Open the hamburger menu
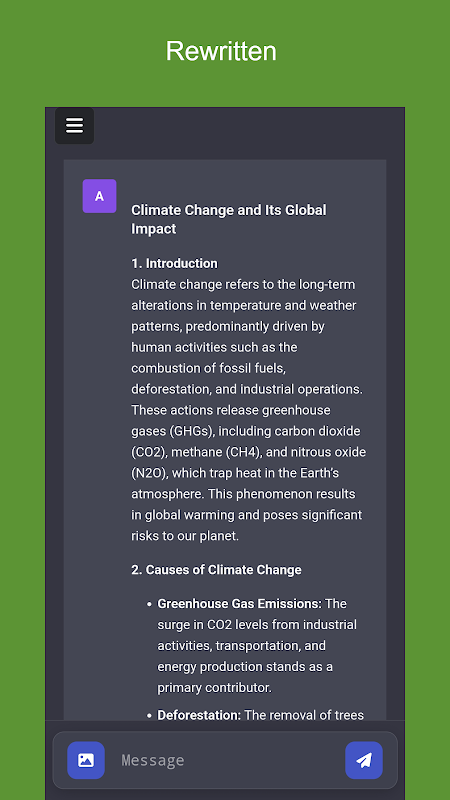The height and width of the screenshot is (800, 450). click(x=74, y=126)
